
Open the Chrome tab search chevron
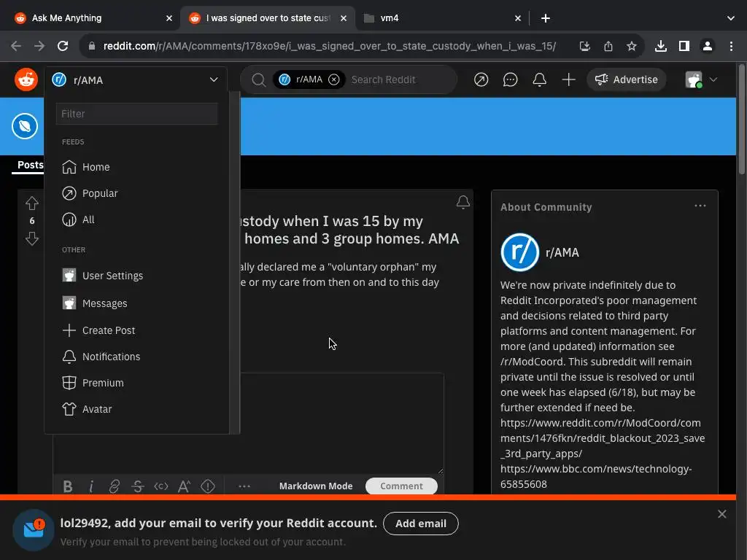731,18
